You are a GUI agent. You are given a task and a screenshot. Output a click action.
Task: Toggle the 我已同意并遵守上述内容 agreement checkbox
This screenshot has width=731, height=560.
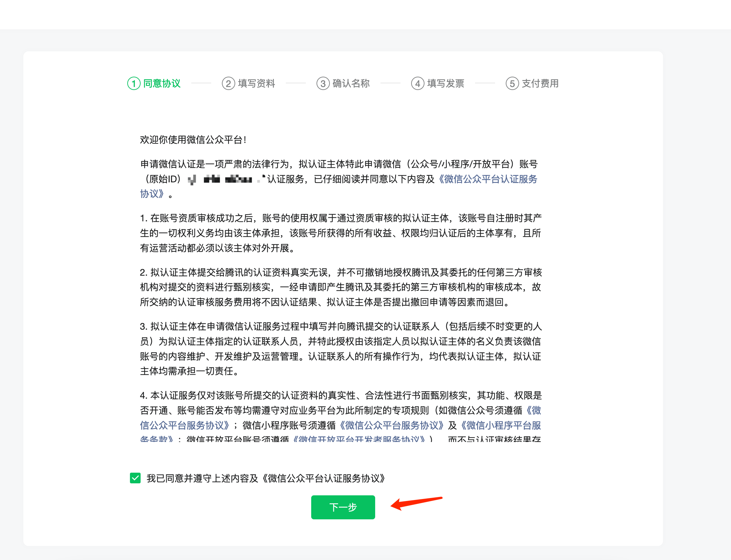click(135, 478)
